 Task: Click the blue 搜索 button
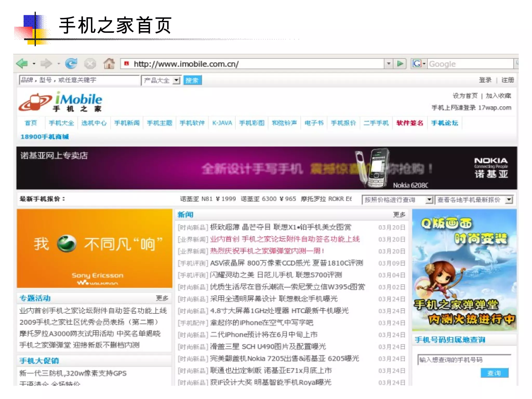[192, 80]
